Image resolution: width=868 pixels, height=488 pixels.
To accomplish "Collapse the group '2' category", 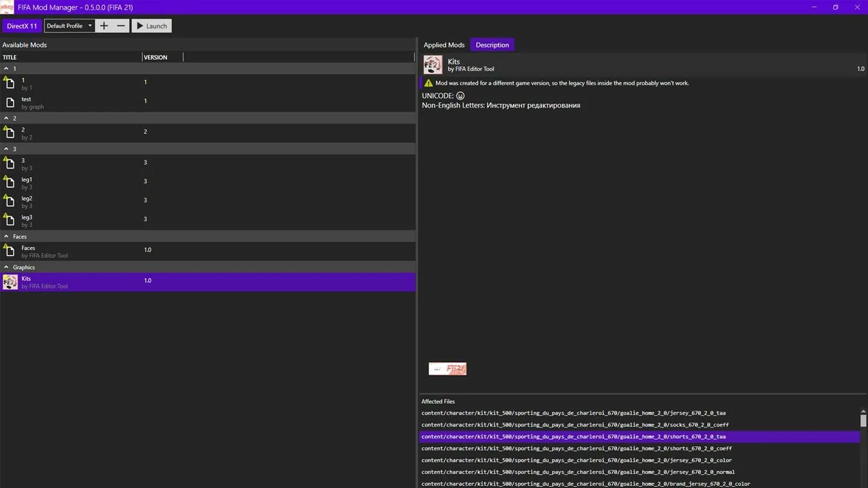I will pos(6,118).
